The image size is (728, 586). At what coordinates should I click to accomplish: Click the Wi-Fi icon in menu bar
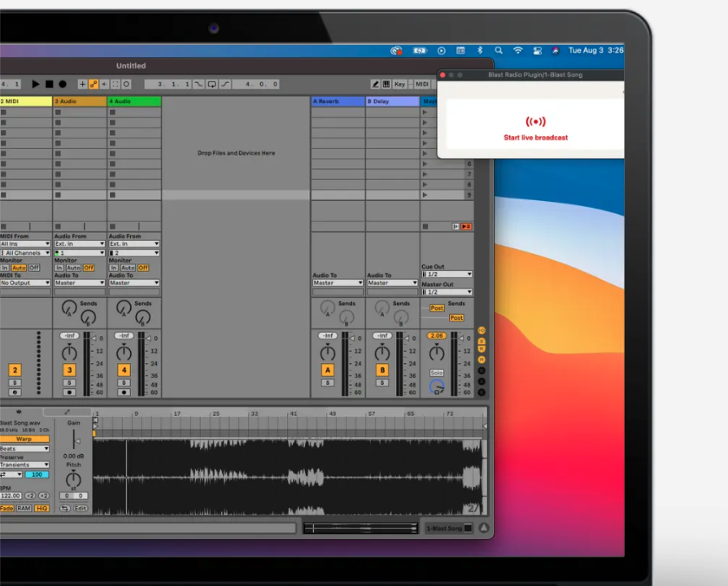[x=517, y=50]
